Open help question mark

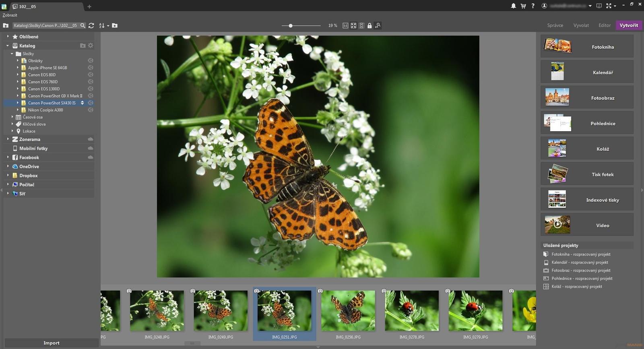(533, 6)
